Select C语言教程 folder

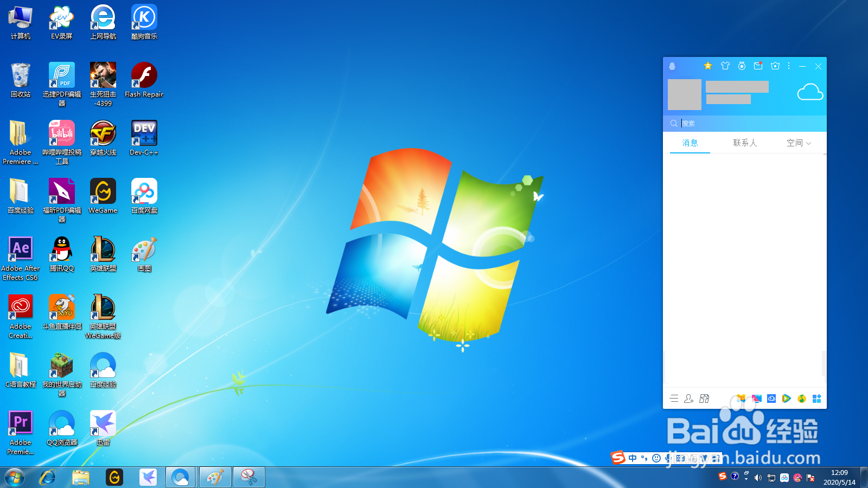click(x=21, y=370)
